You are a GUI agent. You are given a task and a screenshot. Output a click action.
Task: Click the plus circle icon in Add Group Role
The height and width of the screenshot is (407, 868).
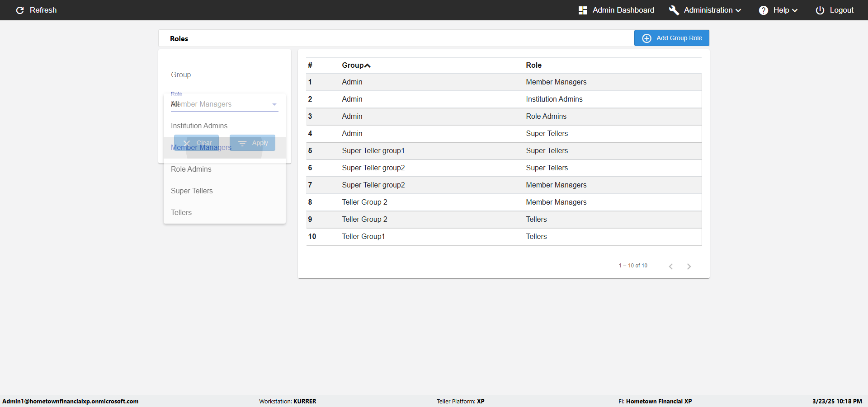(x=646, y=38)
